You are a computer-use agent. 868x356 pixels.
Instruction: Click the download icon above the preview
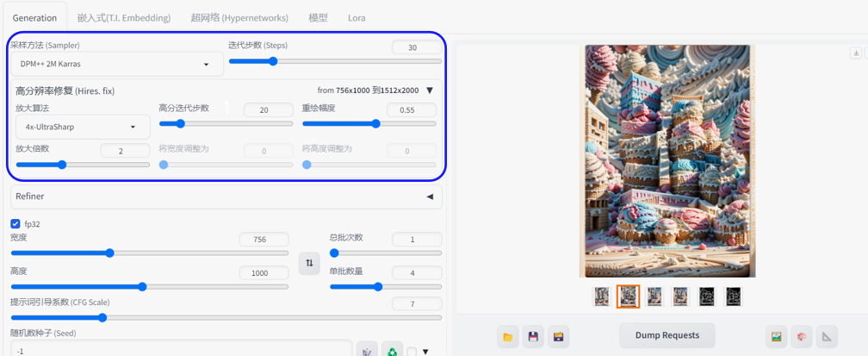click(856, 53)
